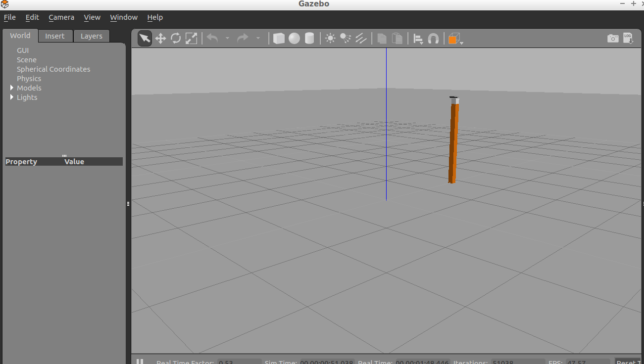Screen dimensions: 644x364
Task: Select the arrow selection mode tool
Action: pos(145,39)
